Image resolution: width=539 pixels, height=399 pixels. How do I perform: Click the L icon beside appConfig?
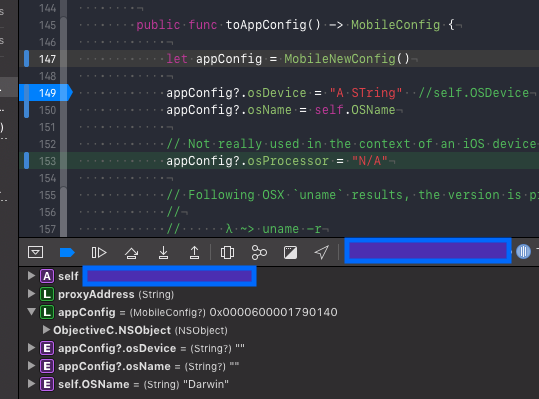tap(47, 312)
